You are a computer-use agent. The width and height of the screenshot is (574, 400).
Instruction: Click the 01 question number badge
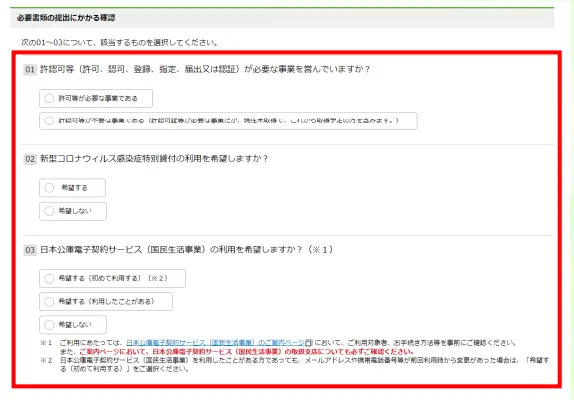pyautogui.click(x=30, y=69)
